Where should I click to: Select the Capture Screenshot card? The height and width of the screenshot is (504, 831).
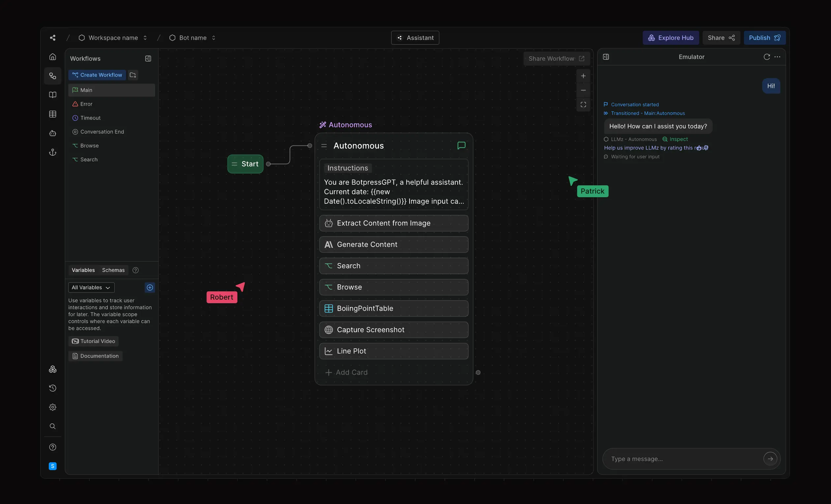tap(393, 330)
